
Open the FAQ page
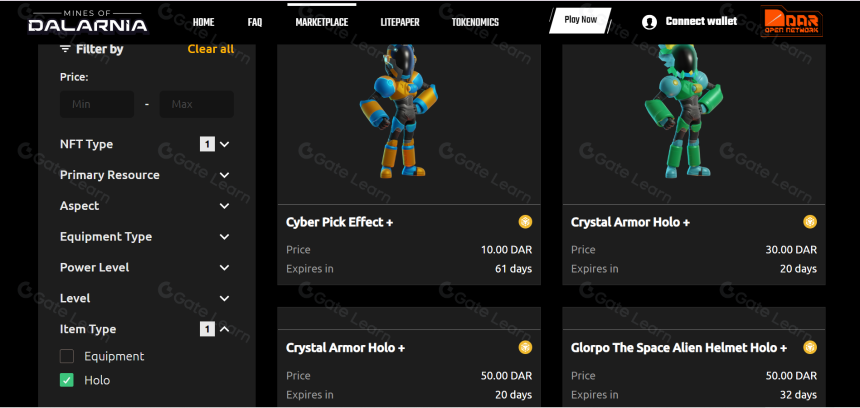pos(254,22)
